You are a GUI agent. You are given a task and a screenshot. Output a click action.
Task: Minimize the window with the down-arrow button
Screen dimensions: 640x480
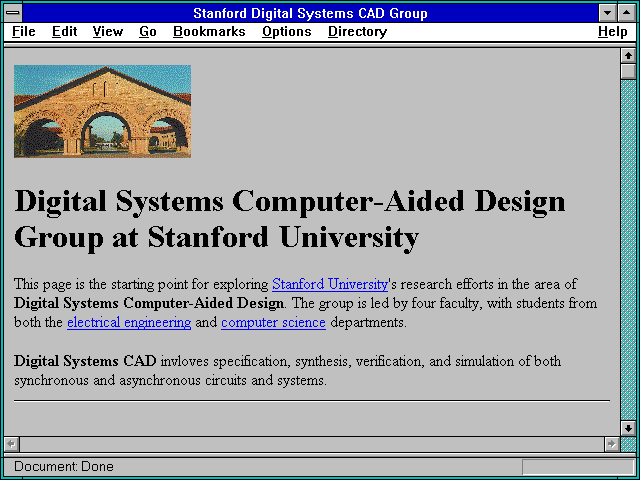(x=607, y=13)
